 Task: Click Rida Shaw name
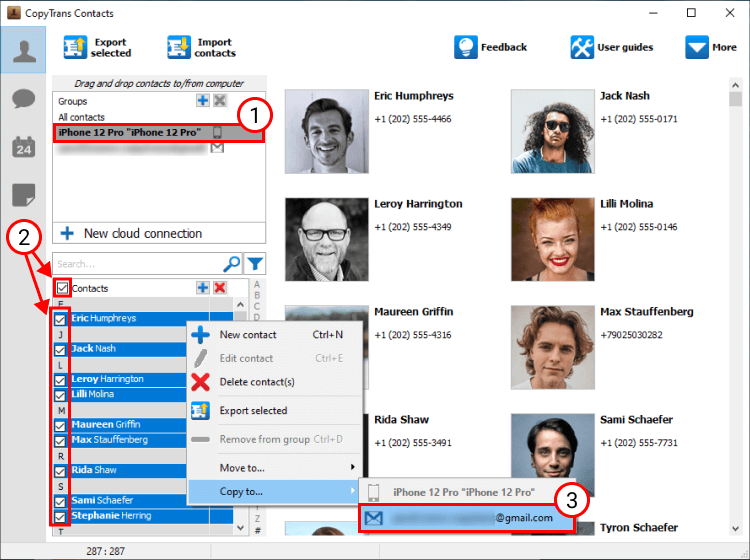(x=401, y=420)
